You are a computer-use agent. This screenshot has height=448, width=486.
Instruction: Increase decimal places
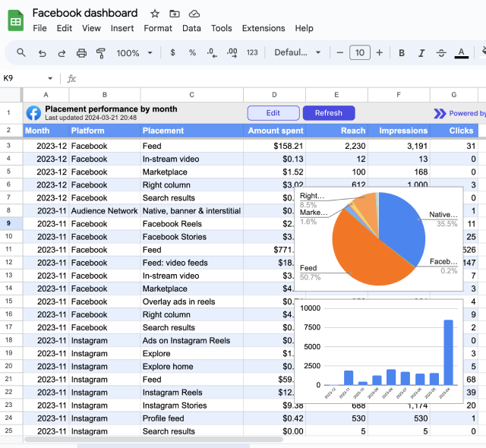[232, 52]
